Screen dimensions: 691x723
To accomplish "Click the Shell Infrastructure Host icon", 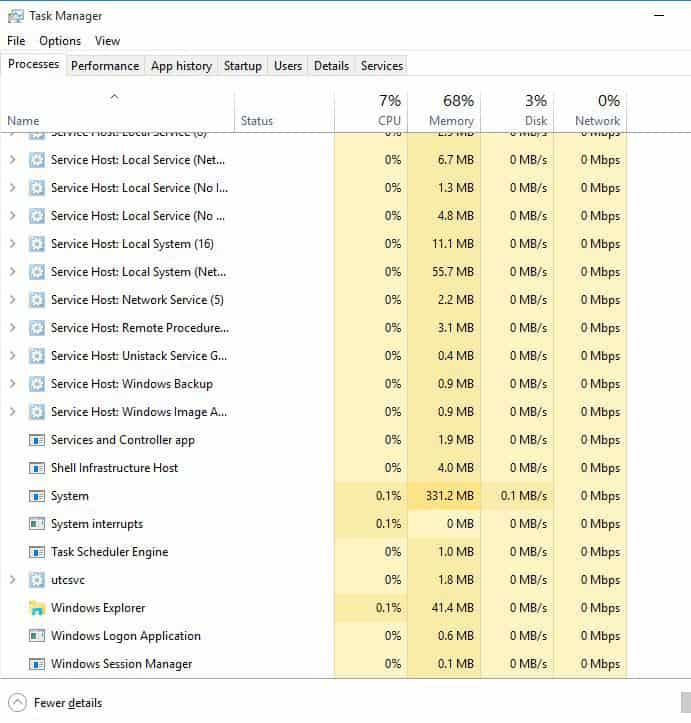I will (x=36, y=468).
